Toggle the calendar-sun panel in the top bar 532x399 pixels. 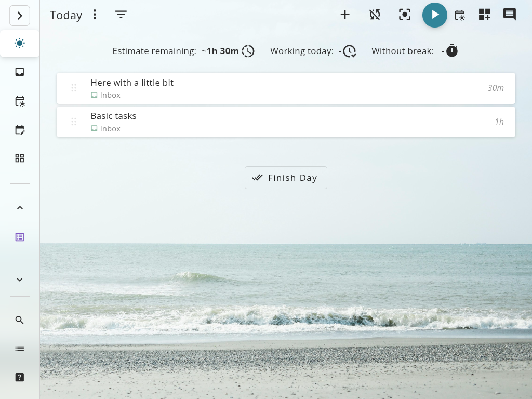coord(460,15)
